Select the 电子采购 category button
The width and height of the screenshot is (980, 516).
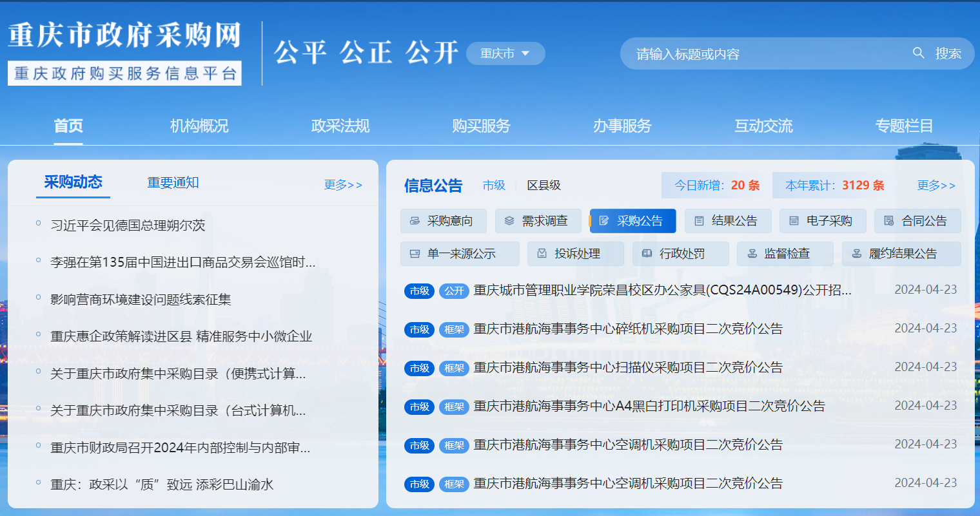[x=823, y=221]
